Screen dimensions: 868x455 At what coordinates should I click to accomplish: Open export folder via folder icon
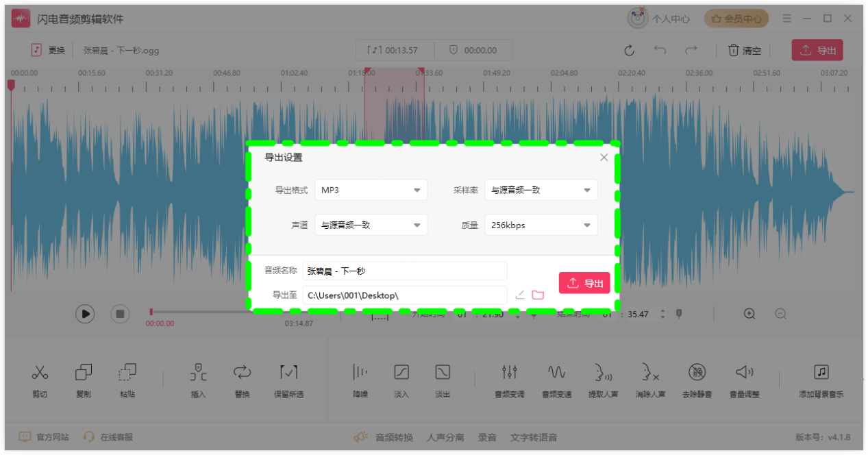538,295
